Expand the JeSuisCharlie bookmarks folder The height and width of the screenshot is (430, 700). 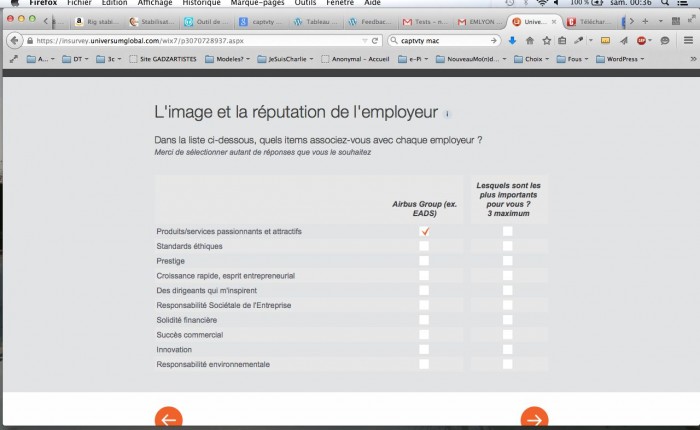pyautogui.click(x=286, y=59)
